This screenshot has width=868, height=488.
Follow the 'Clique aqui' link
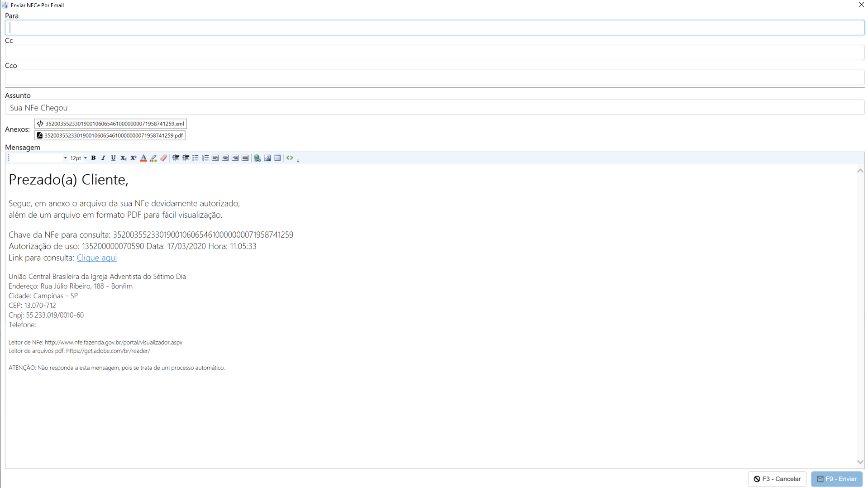click(97, 258)
